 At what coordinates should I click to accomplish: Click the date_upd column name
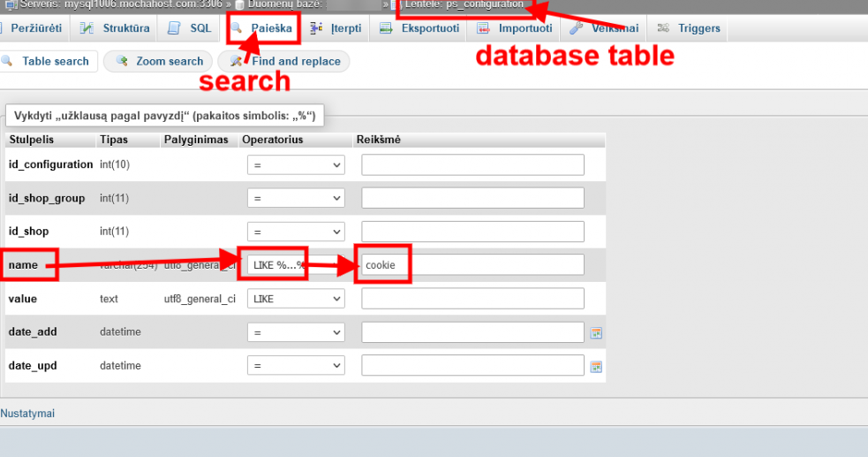33,366
